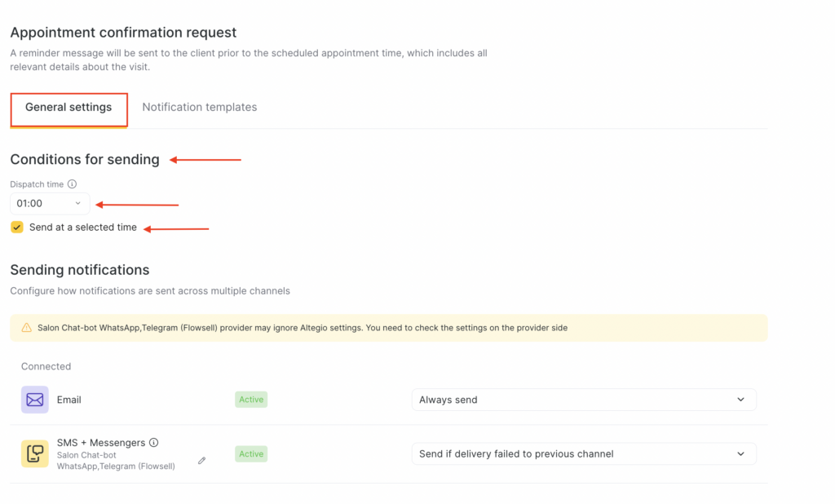The width and height of the screenshot is (835, 504).
Task: Click the SMS + Messengers channel name
Action: (101, 443)
